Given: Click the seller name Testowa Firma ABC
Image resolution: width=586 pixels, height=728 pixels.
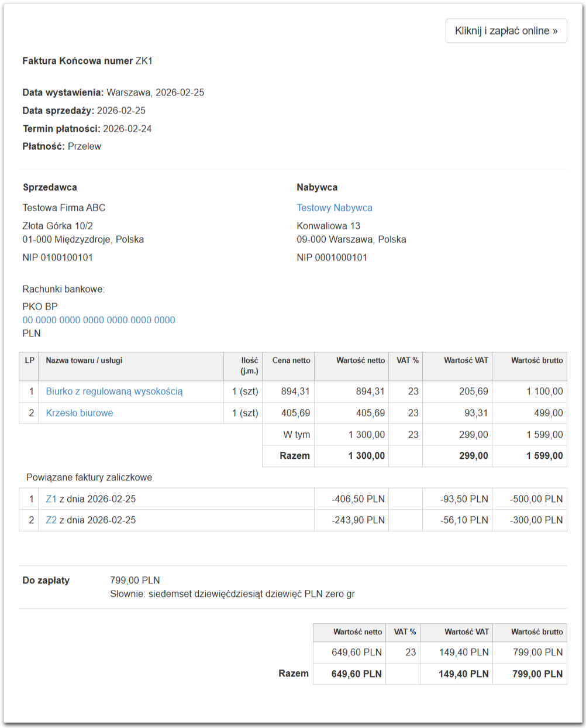Looking at the screenshot, I should tap(64, 208).
